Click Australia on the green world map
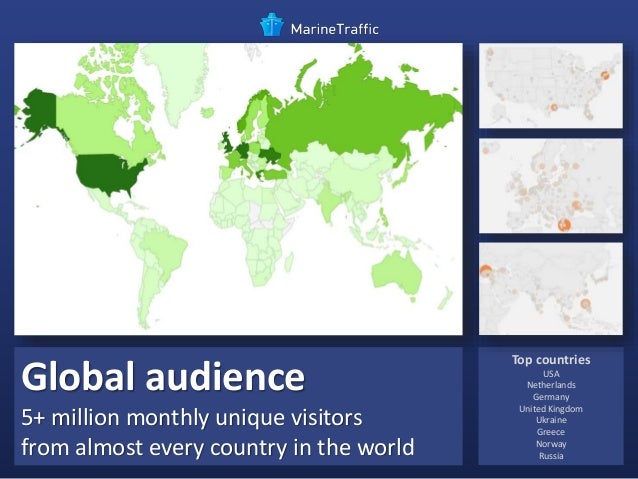Image resolution: width=638 pixels, height=479 pixels. 396,273
